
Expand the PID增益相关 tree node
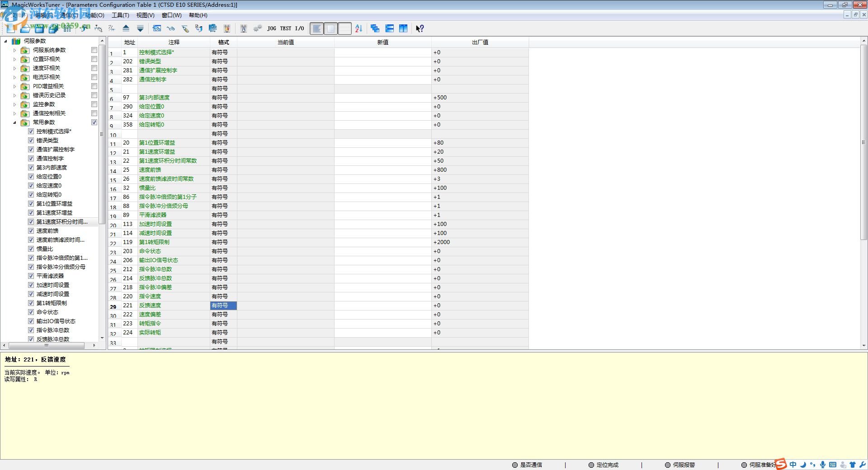coord(14,86)
